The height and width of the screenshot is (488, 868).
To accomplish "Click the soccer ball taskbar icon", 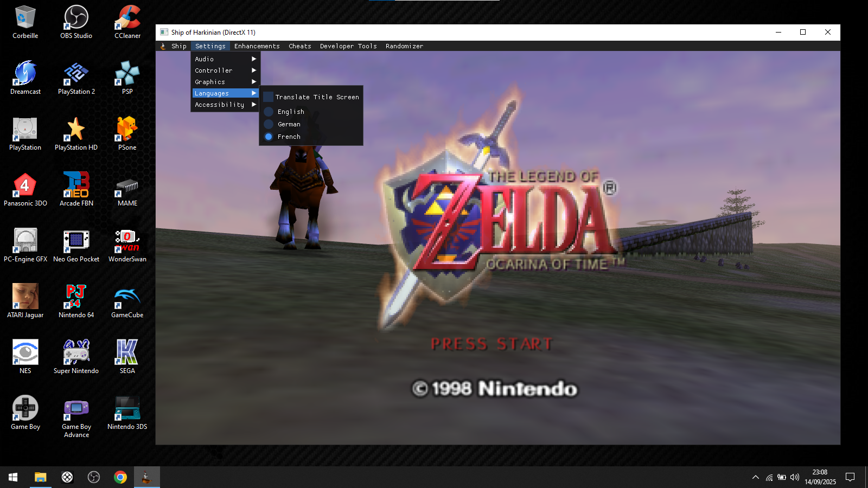I will 67,477.
